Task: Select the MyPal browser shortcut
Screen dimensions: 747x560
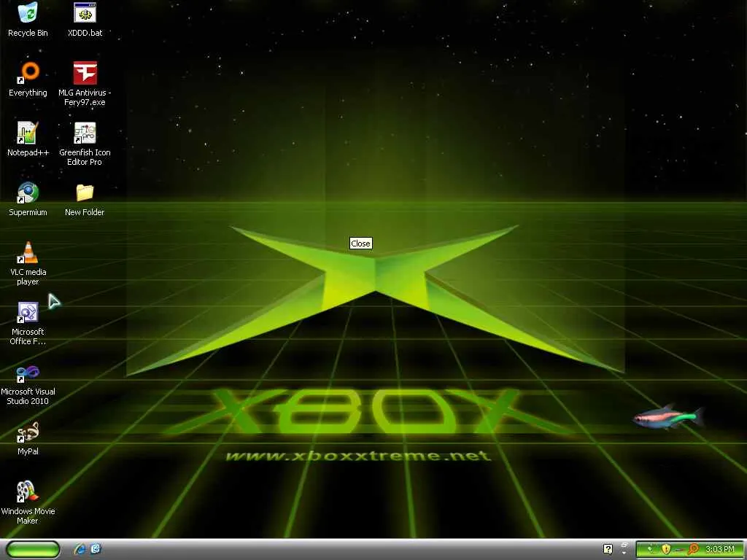Action: click(28, 432)
